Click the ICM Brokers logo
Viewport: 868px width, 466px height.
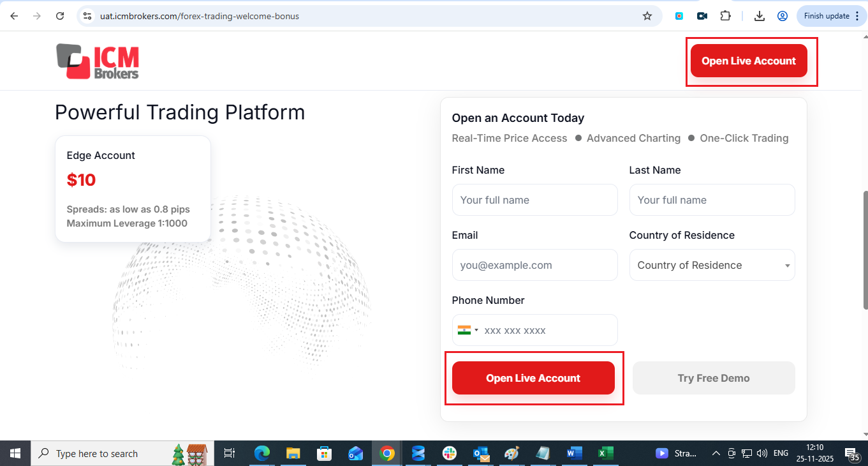coord(98,61)
